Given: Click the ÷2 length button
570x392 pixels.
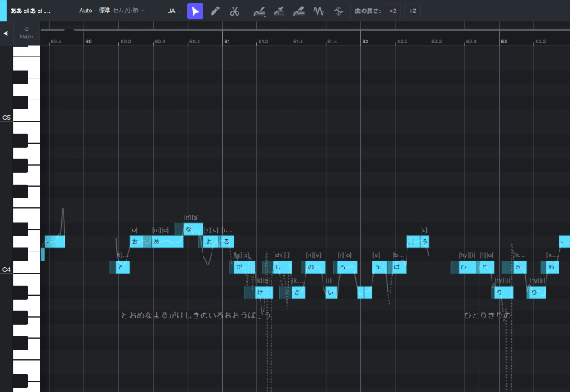Looking at the screenshot, I should pos(412,11).
